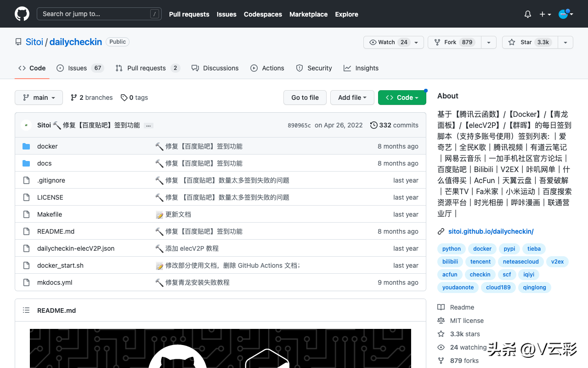Open the Watch notifications dropdown
This screenshot has width=588, height=368.
click(393, 42)
